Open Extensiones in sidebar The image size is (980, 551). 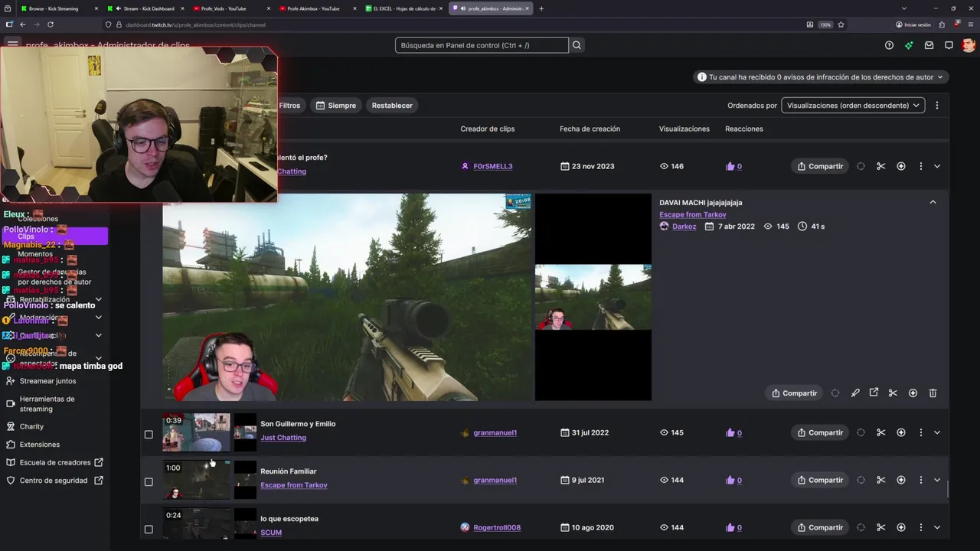coord(39,444)
